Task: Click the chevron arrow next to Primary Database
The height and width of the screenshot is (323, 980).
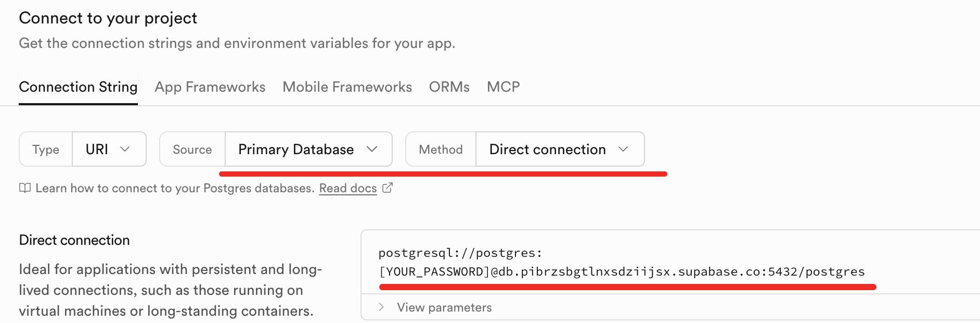Action: point(371,149)
